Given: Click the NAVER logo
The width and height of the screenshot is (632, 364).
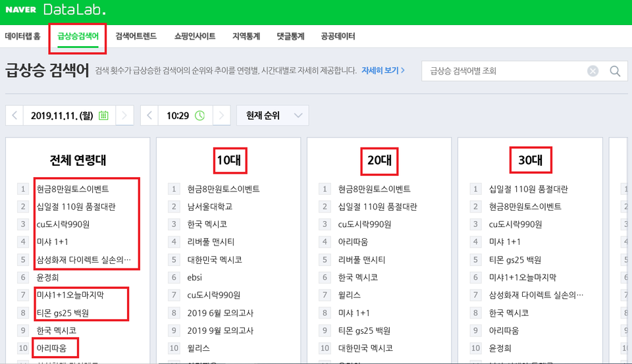Looking at the screenshot, I should [x=20, y=9].
